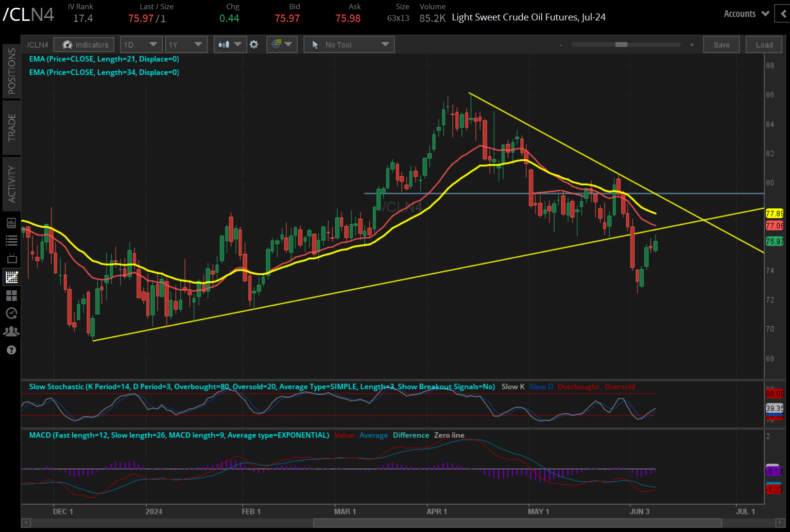Open the four-square layout icon

(11, 295)
